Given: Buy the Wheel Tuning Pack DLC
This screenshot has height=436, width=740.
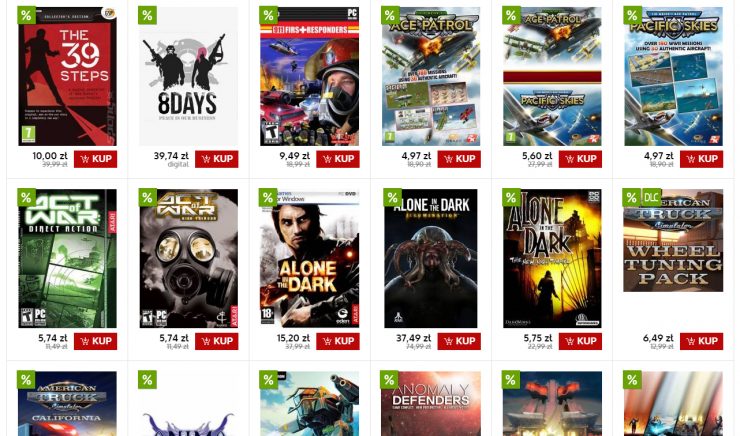Looking at the screenshot, I should click(x=701, y=341).
